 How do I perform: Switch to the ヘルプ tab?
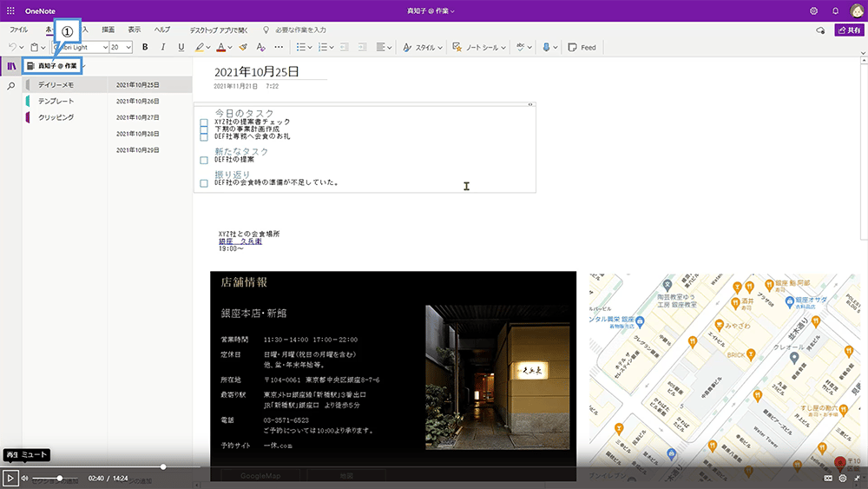162,30
